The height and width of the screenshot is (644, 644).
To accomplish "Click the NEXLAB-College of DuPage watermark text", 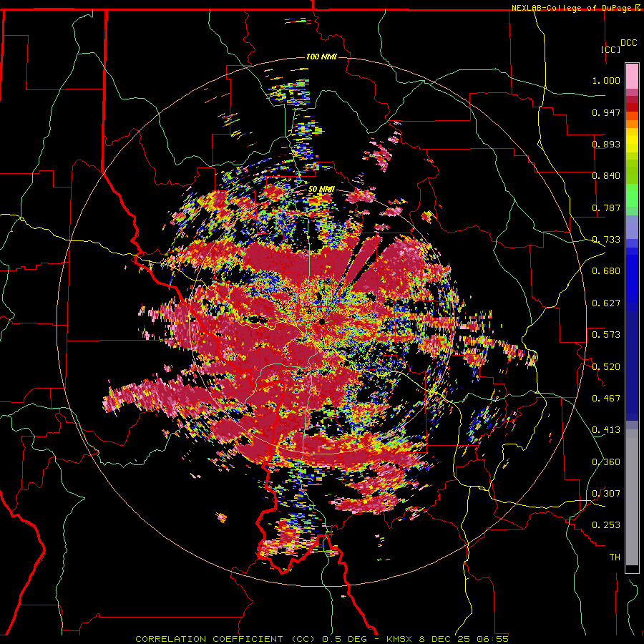I will coord(571,8).
